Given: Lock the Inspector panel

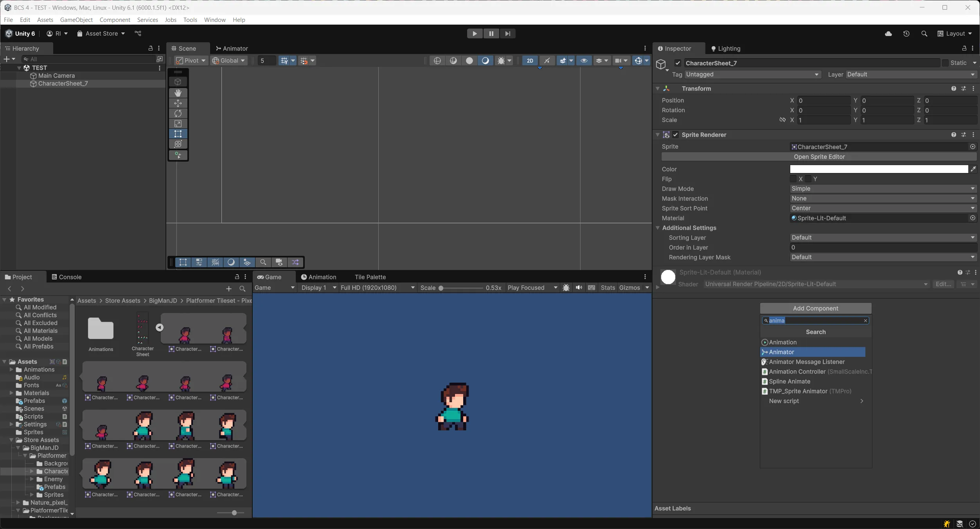Looking at the screenshot, I should 964,48.
